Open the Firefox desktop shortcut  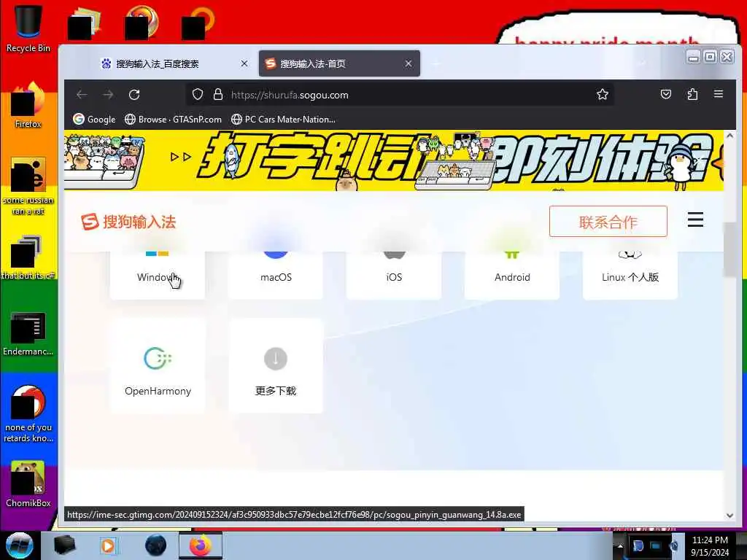28,106
